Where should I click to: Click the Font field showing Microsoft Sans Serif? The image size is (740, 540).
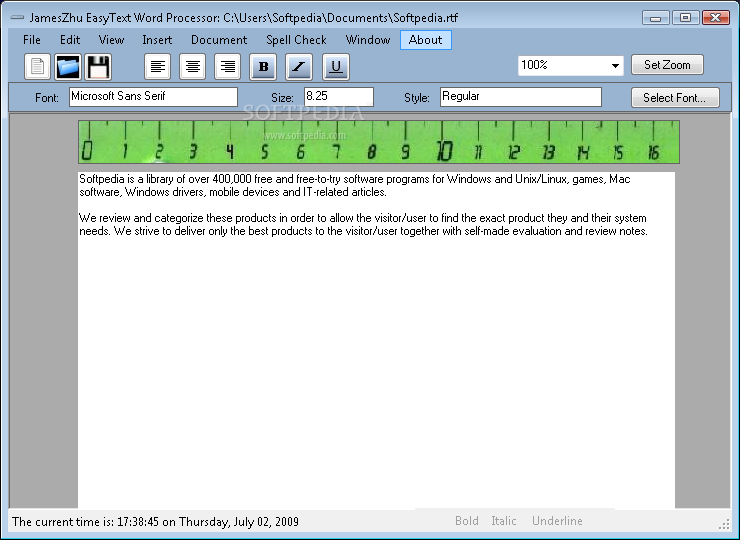[x=153, y=97]
